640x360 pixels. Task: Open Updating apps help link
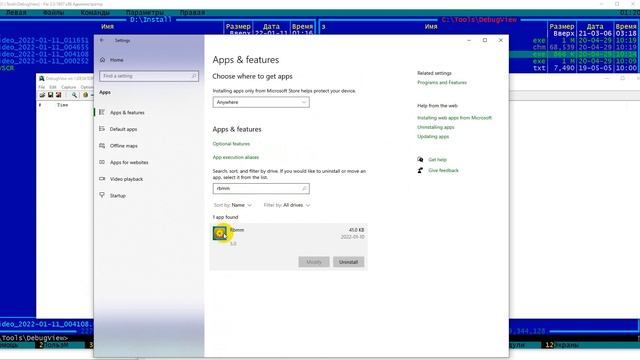point(433,137)
